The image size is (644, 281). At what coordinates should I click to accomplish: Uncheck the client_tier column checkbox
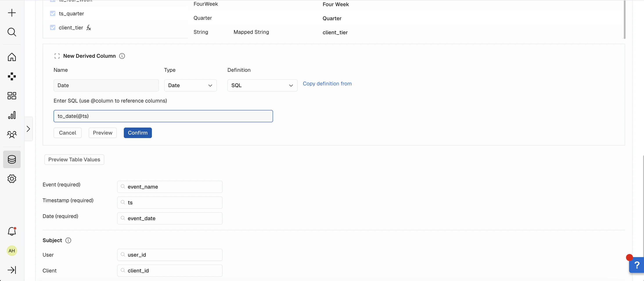pyautogui.click(x=52, y=27)
